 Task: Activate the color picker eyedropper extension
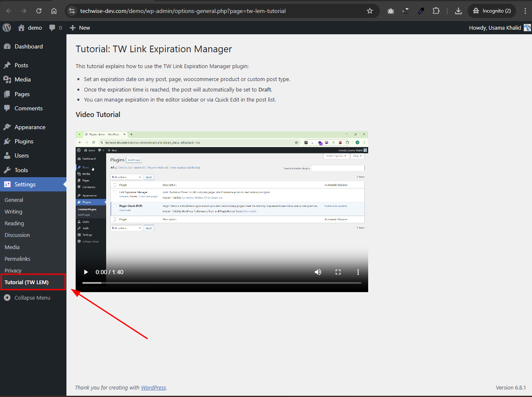click(x=421, y=11)
